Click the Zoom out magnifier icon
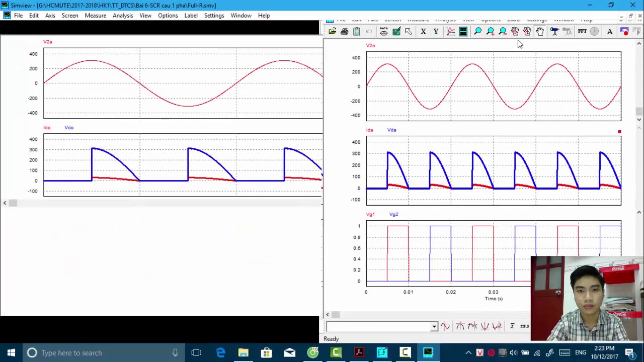 (503, 32)
